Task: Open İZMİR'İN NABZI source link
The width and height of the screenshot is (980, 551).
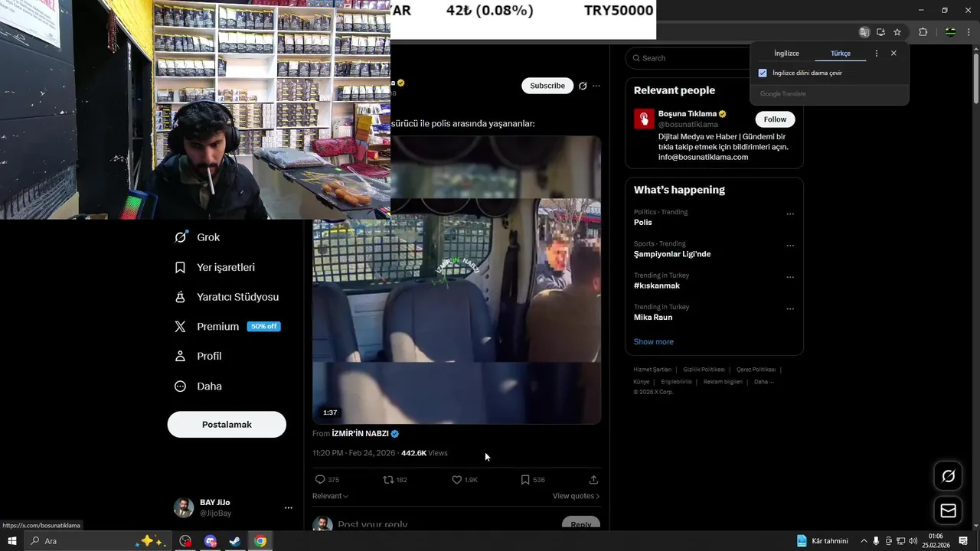Action: pyautogui.click(x=365, y=434)
